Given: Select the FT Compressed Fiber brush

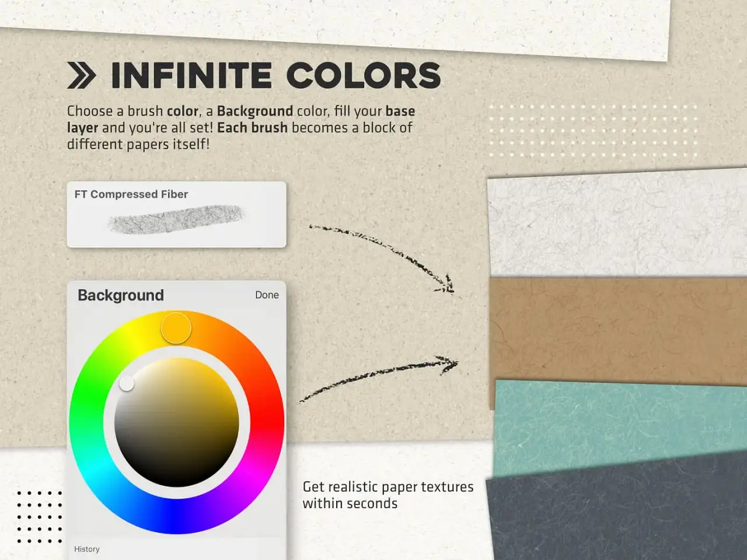Looking at the screenshot, I should tap(175, 215).
